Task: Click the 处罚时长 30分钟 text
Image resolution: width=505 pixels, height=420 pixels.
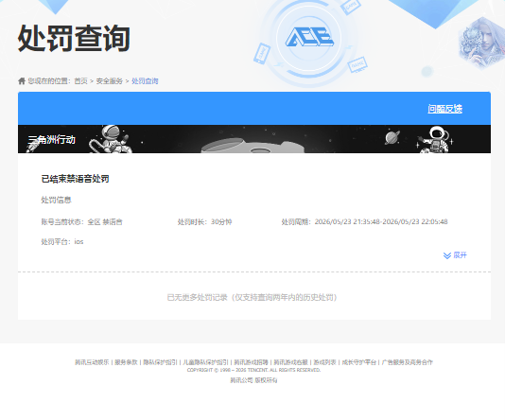Action: click(204, 222)
